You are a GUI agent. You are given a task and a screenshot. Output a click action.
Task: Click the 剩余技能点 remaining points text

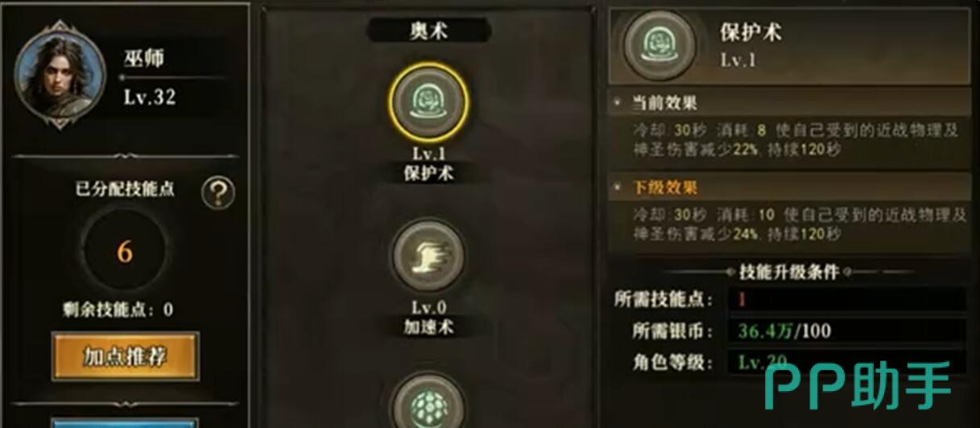pos(118,310)
